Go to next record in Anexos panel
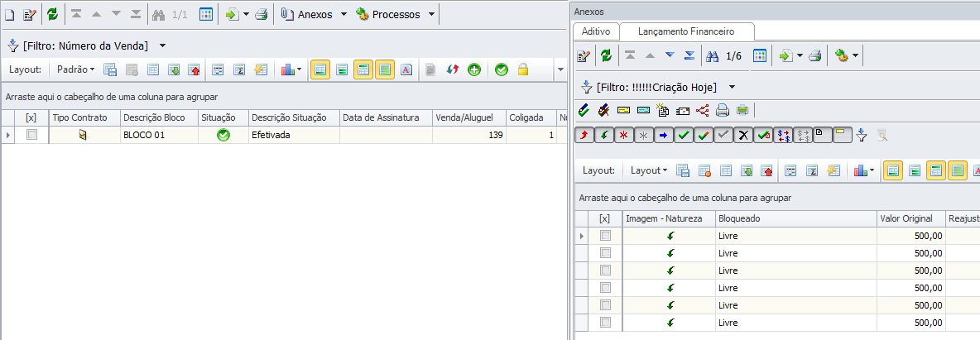980x340 pixels. coord(670,55)
